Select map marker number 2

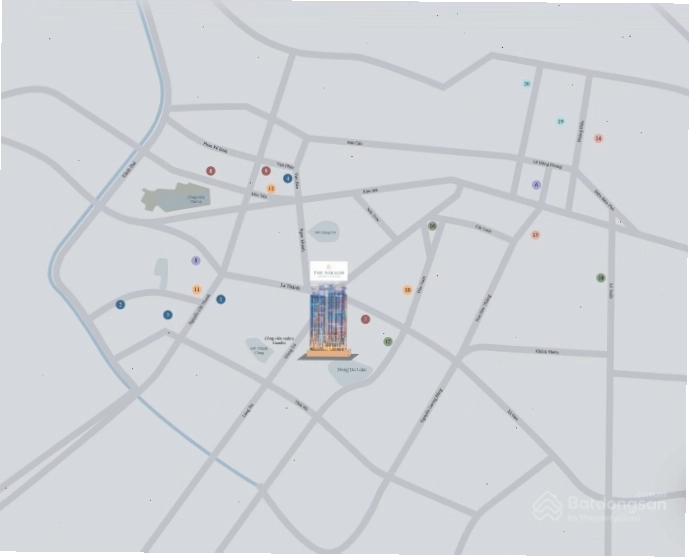120,304
